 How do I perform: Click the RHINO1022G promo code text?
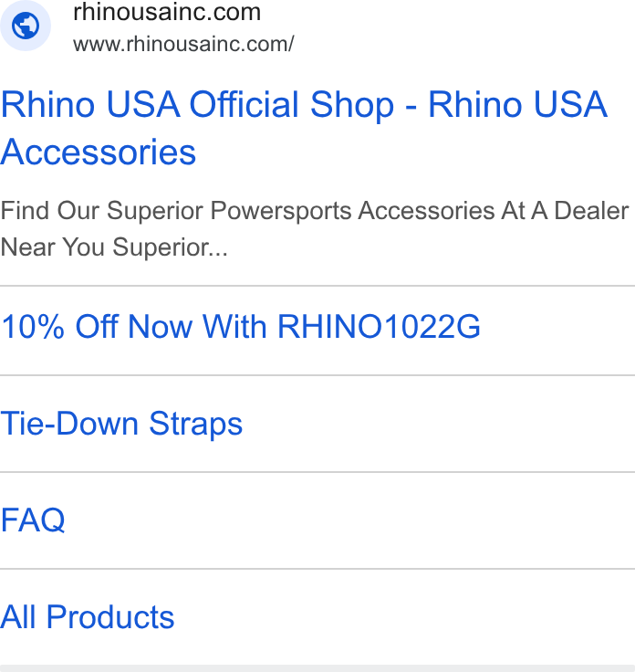coord(379,327)
